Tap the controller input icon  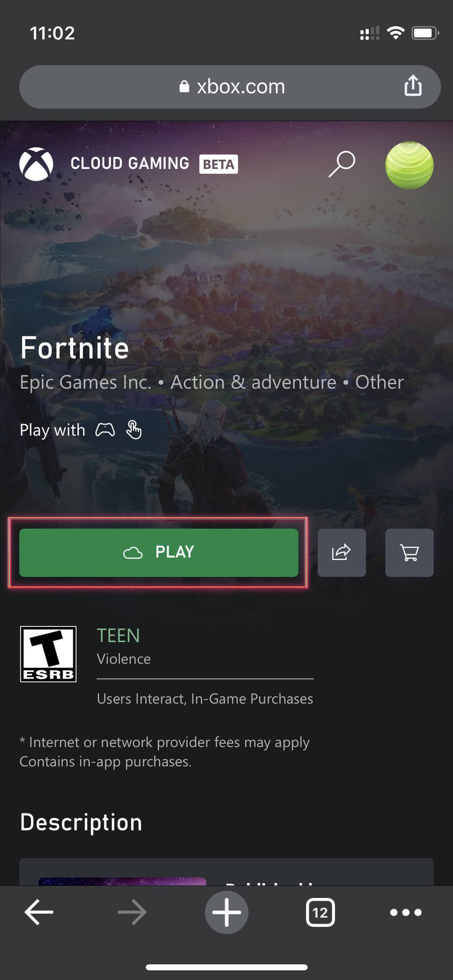105,430
